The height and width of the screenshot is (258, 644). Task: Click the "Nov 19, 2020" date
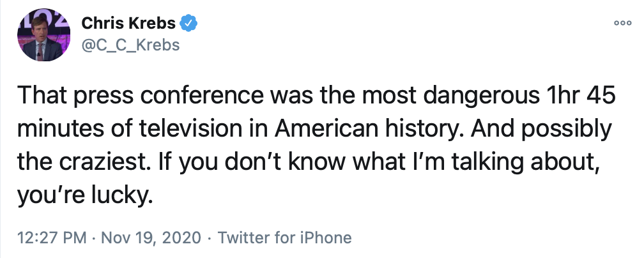click(151, 238)
